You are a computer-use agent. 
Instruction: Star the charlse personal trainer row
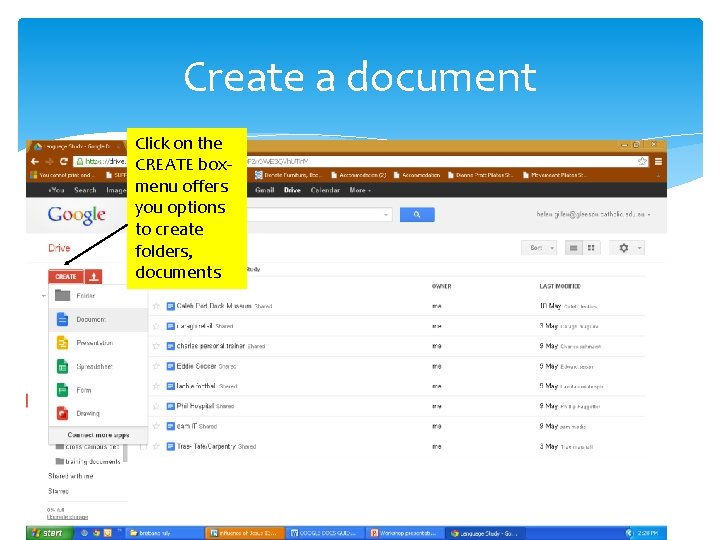click(156, 346)
